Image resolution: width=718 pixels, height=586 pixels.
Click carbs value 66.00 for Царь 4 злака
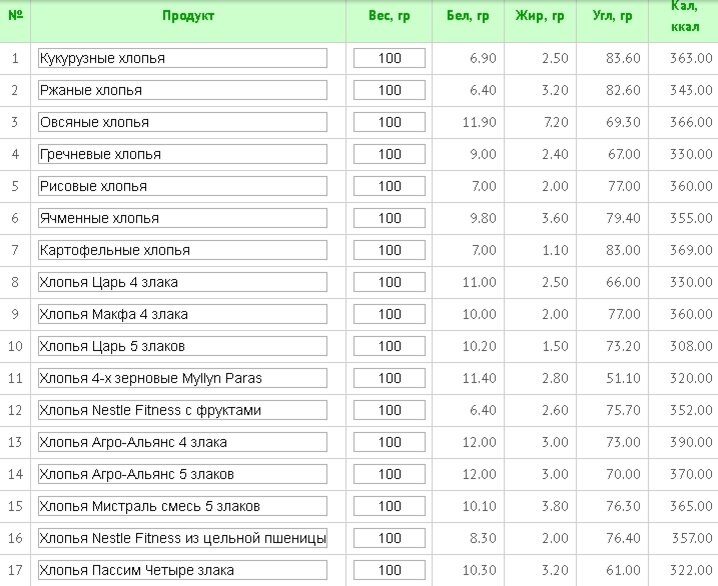pos(623,282)
